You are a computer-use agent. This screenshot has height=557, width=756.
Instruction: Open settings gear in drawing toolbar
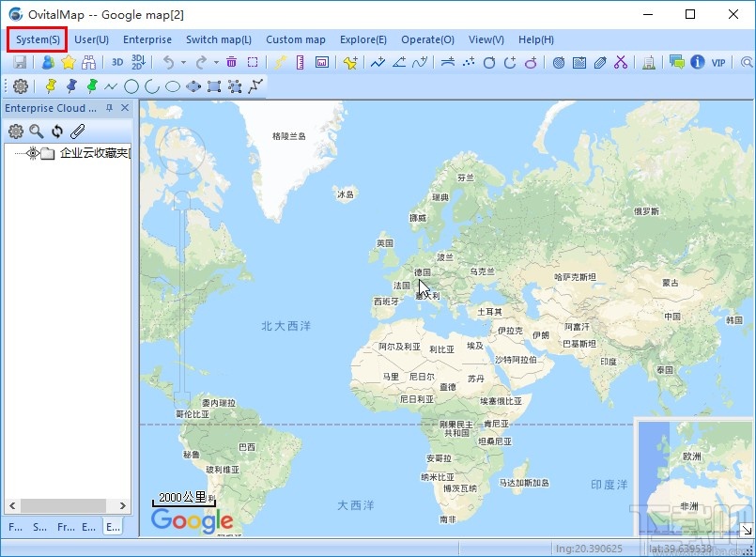click(x=21, y=86)
